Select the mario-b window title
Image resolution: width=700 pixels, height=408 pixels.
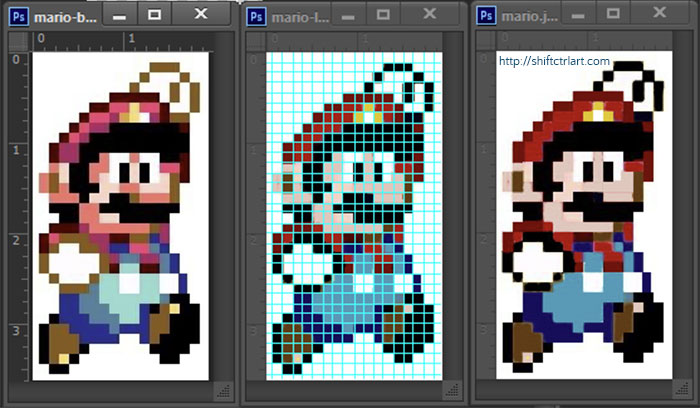point(65,18)
